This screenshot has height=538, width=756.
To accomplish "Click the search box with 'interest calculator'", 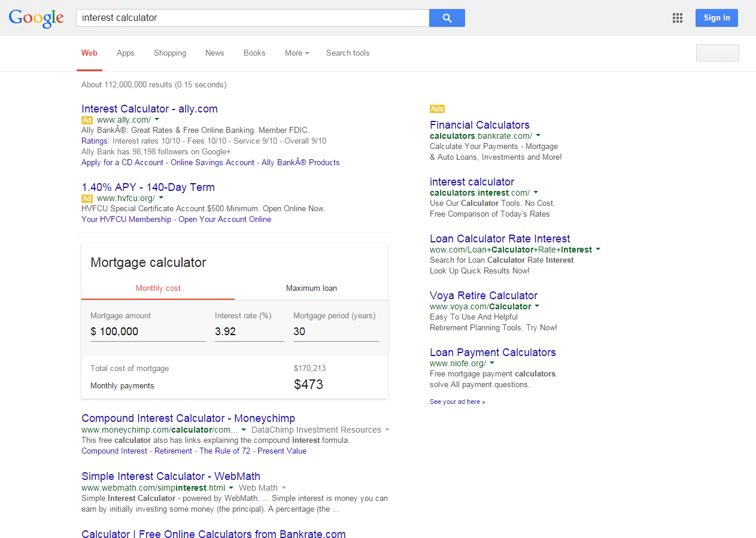I will (x=253, y=18).
